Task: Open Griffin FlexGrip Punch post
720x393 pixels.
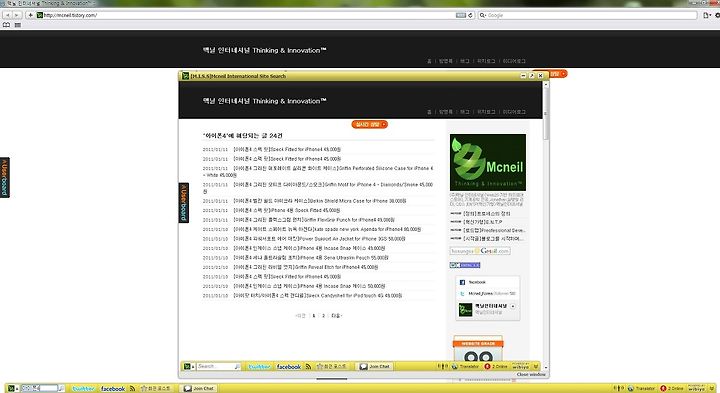Action: tap(314, 220)
